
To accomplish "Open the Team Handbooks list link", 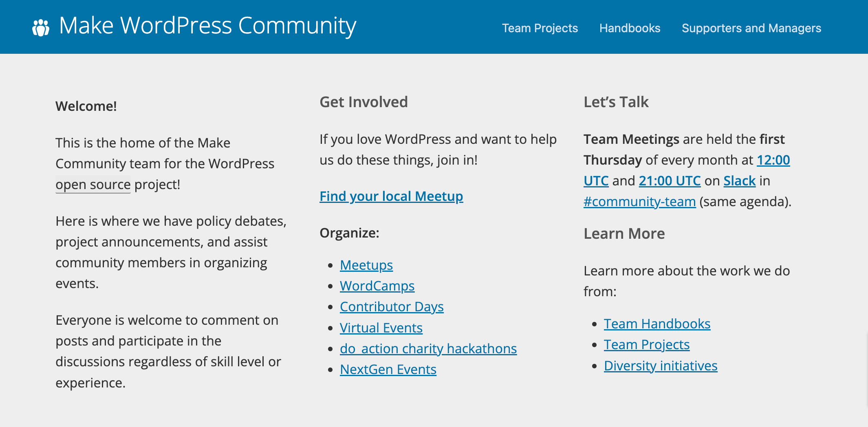I will point(657,324).
